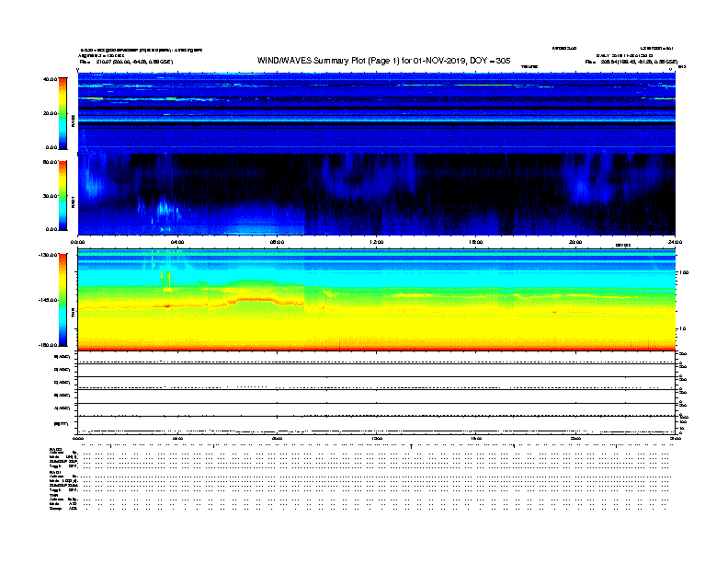The height and width of the screenshot is (563, 728).
Task: Click the TNR status table heading
Action: (x=53, y=495)
